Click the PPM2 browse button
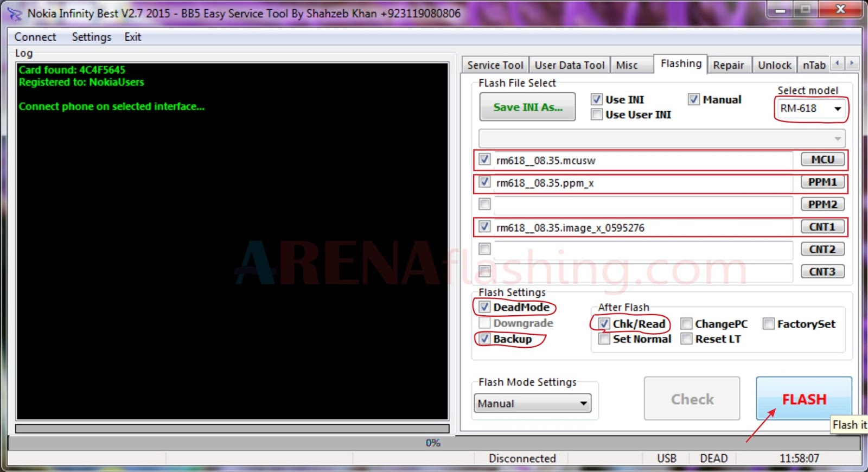This screenshot has height=472, width=868. 822,205
